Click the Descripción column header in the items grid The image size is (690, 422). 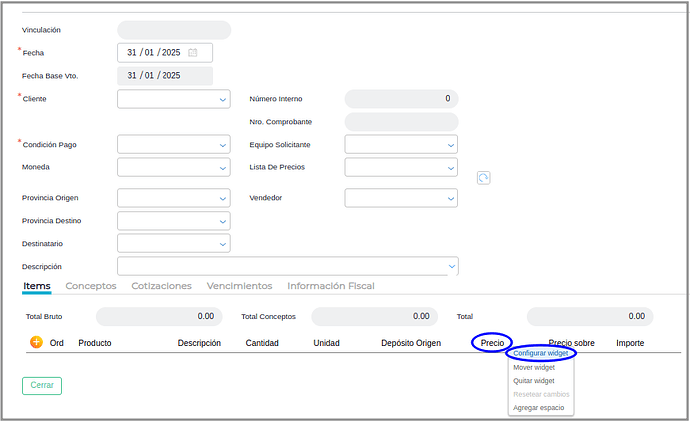(199, 343)
